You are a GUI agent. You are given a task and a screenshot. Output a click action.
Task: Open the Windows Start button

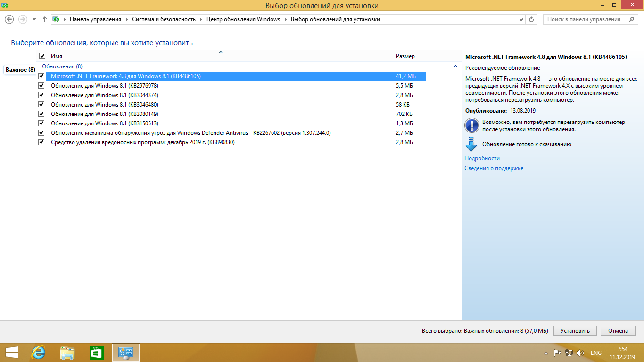click(11, 353)
